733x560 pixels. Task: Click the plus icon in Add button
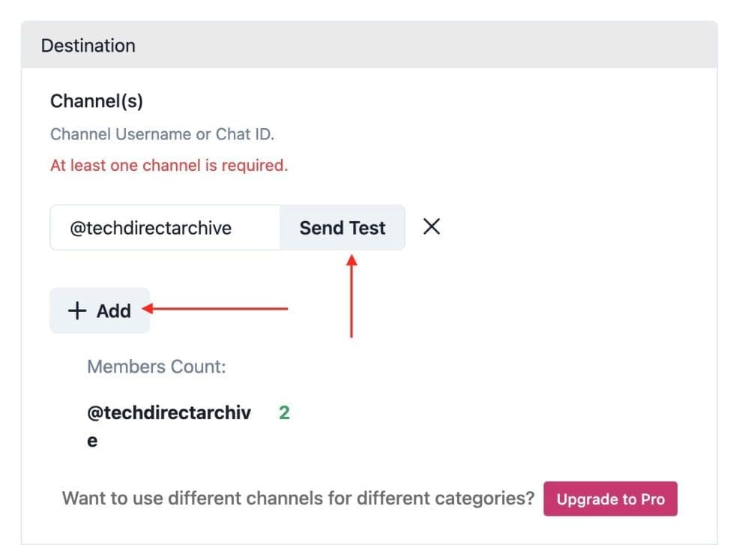pos(77,311)
